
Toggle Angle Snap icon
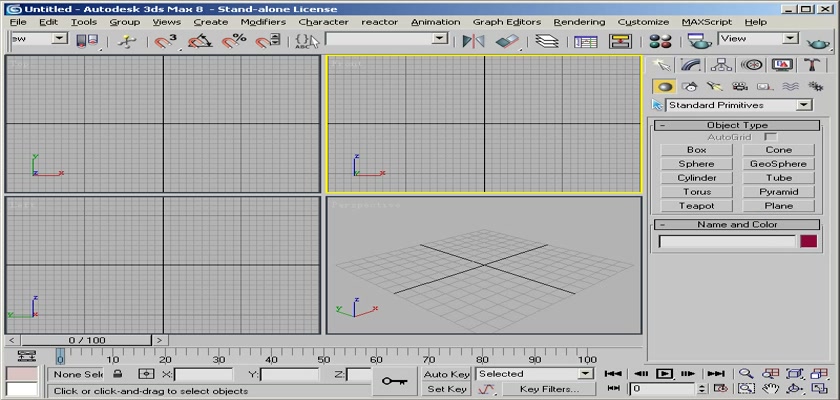199,41
